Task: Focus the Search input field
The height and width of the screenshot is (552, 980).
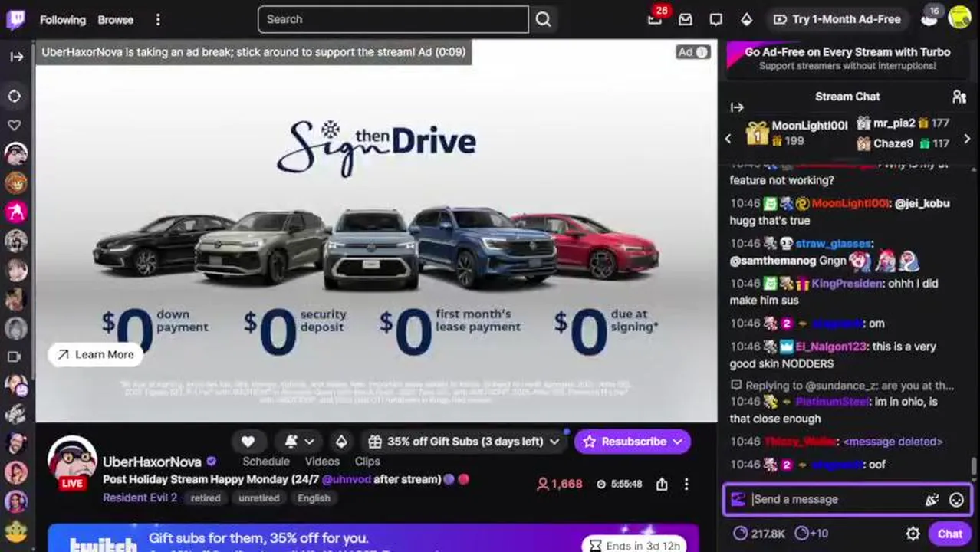Action: [393, 19]
